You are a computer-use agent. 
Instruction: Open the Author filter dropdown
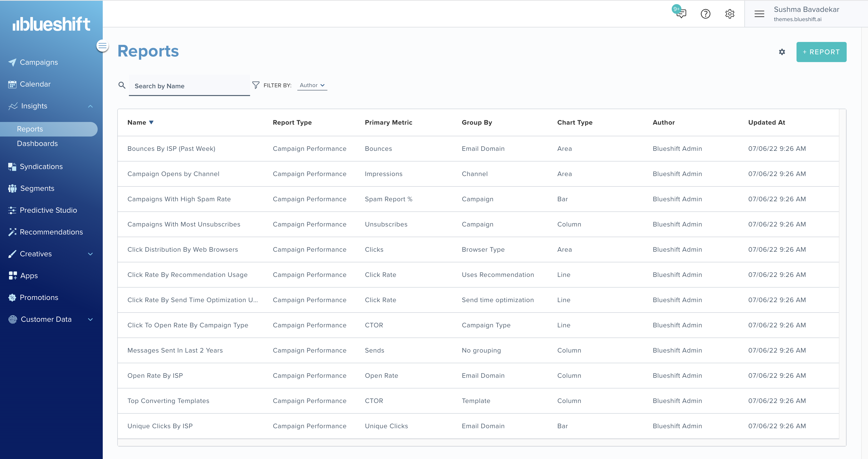pyautogui.click(x=312, y=85)
